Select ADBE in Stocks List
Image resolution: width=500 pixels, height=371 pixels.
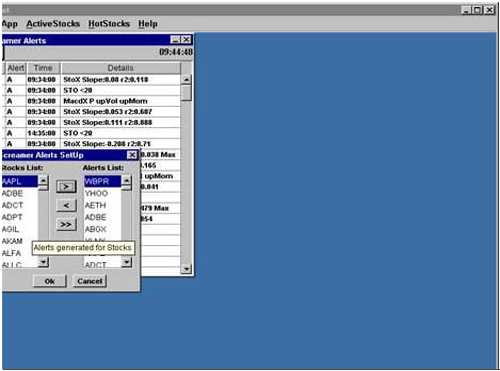pos(20,193)
